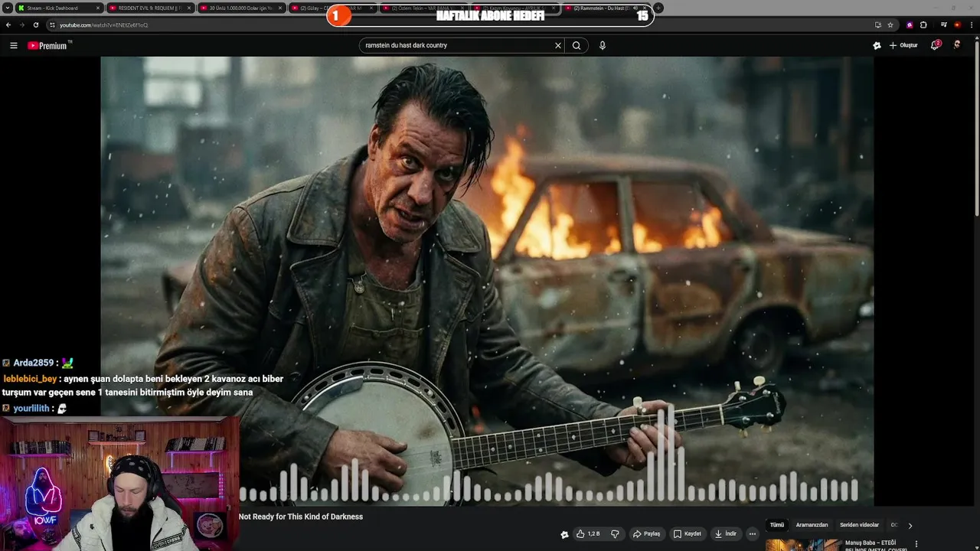Bookmark this page with star icon
The height and width of the screenshot is (551, 980).
tap(890, 24)
